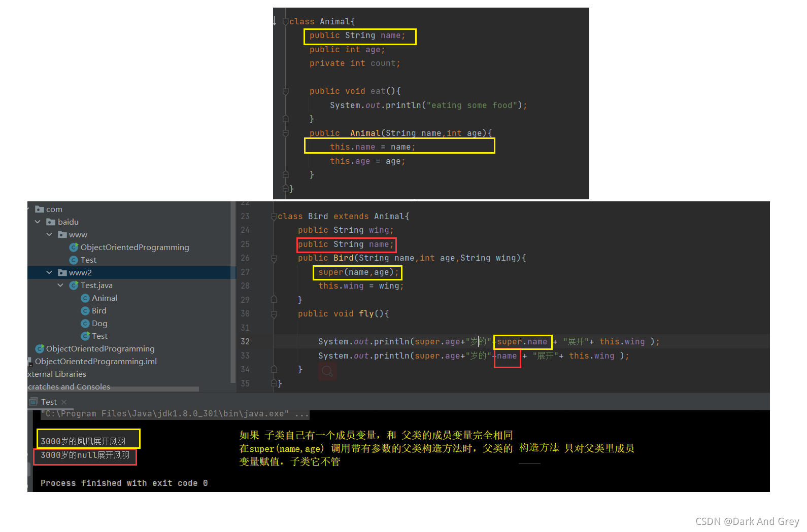The width and height of the screenshot is (807, 532).
Task: Click 'class Bird extends Animal{' declaration
Action: 344,217
